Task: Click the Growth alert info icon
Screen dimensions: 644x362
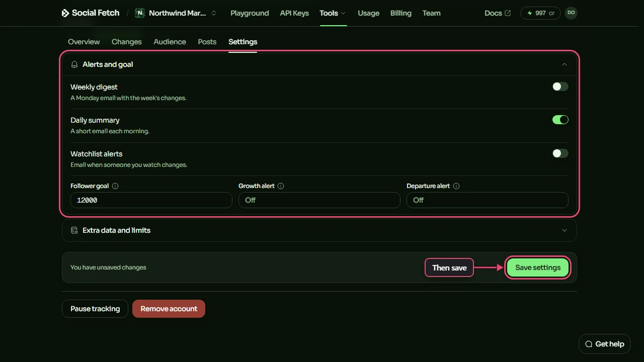Action: tap(281, 186)
